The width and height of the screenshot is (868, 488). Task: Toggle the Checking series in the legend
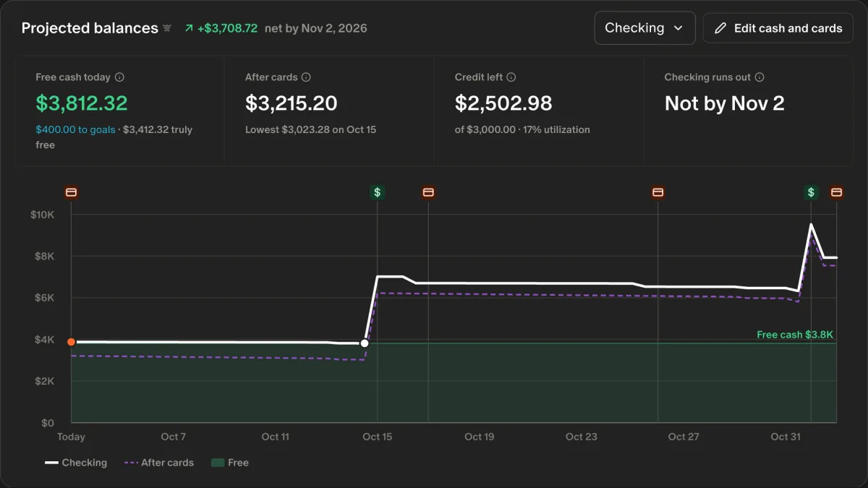click(76, 463)
